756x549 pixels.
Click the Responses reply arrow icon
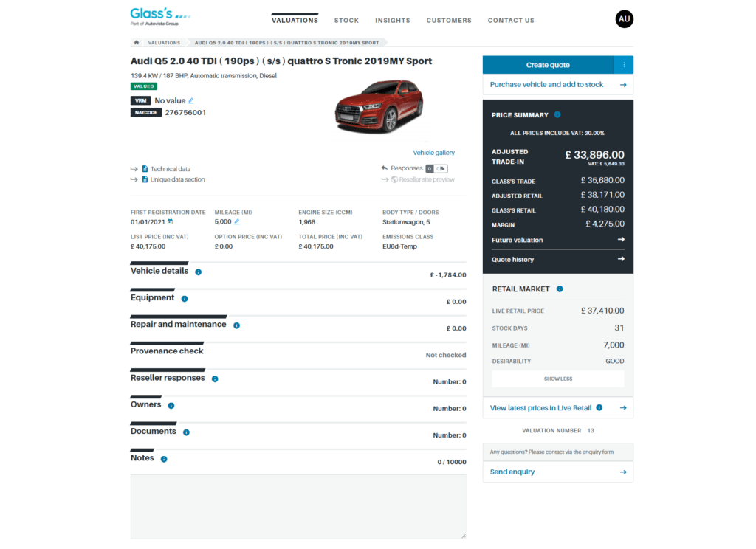[x=384, y=169]
